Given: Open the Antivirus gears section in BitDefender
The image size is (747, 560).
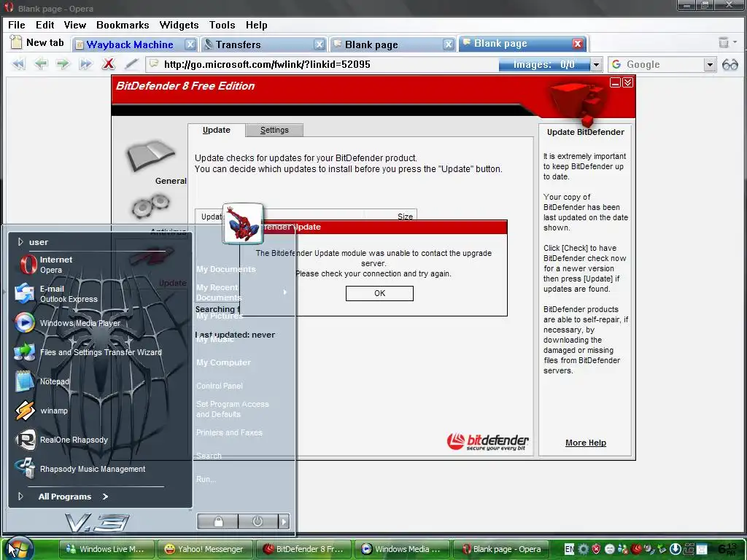Looking at the screenshot, I should tap(150, 206).
